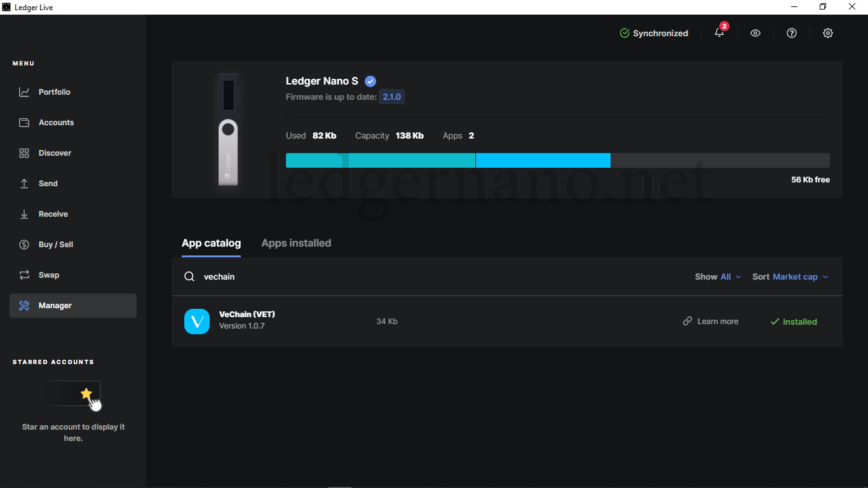Click the VeChain app icon
868x488 pixels.
click(x=197, y=322)
